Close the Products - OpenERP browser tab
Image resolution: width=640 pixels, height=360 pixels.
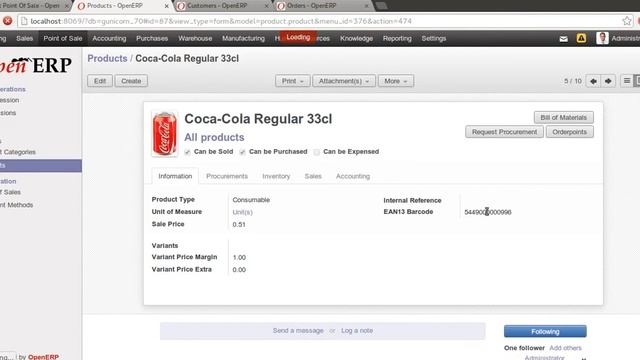(x=167, y=6)
